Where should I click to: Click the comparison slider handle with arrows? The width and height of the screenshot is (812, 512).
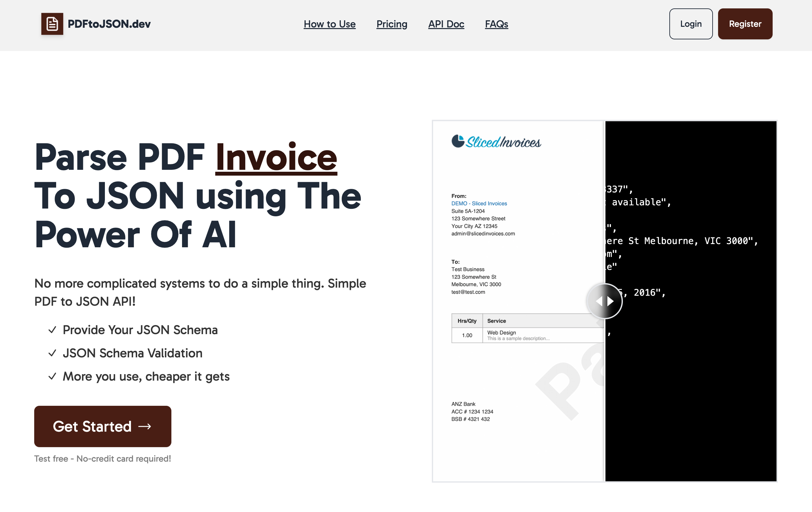(604, 301)
